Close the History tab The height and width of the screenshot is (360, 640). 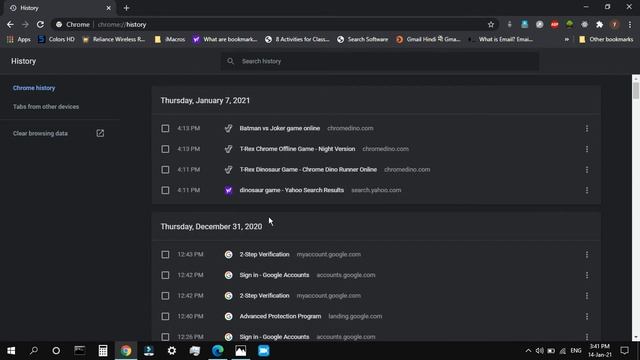click(x=108, y=8)
